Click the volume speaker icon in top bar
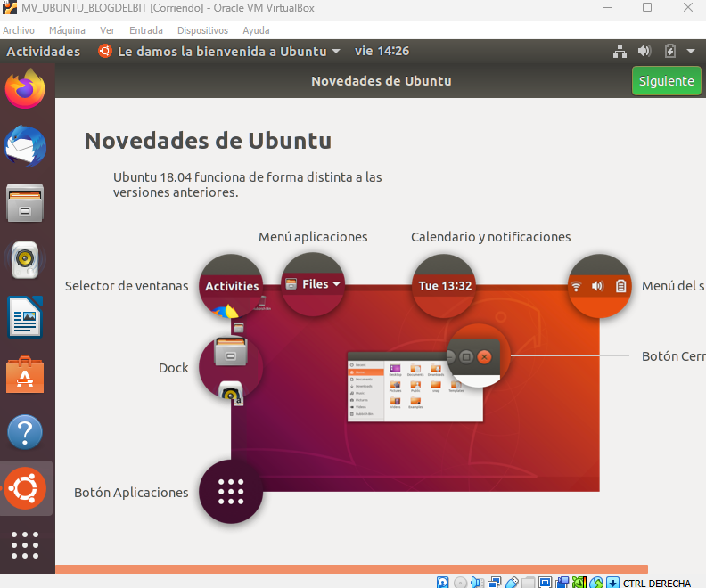The image size is (706, 588). (644, 52)
